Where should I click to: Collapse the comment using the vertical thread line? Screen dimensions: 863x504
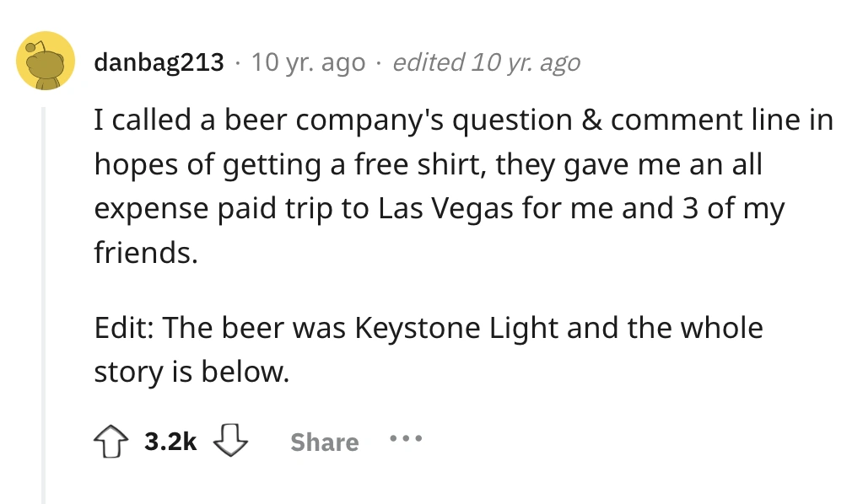(45, 295)
